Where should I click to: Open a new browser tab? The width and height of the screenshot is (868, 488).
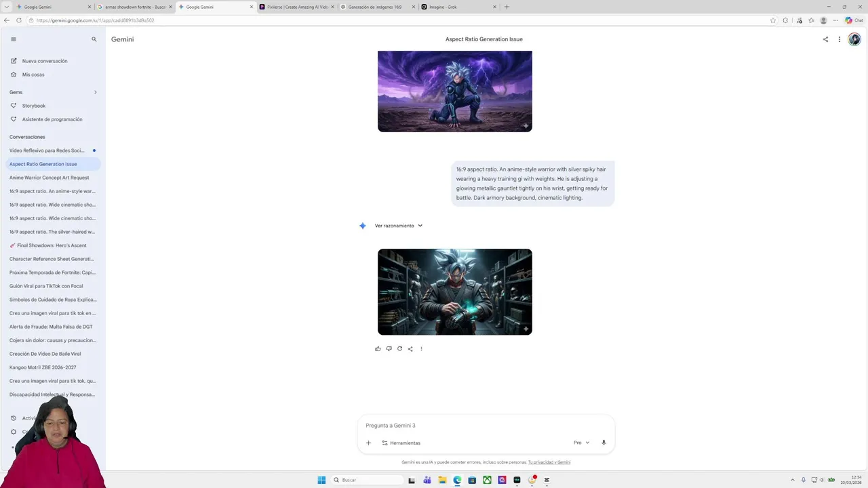(x=507, y=7)
